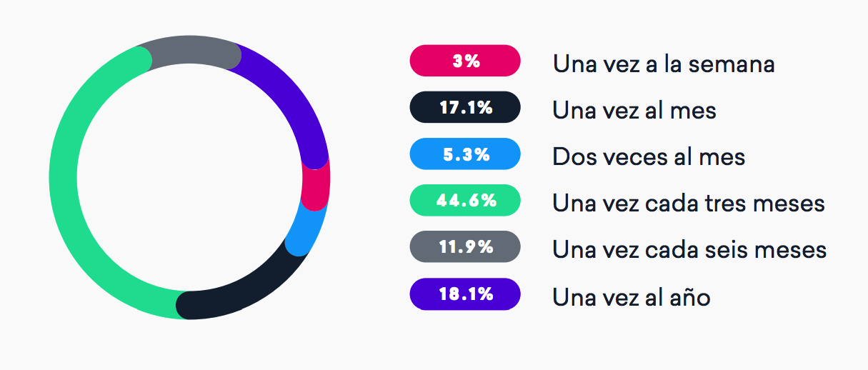Click the pink 3% legend pill
Screen dimensions: 868x370
[x=465, y=61]
